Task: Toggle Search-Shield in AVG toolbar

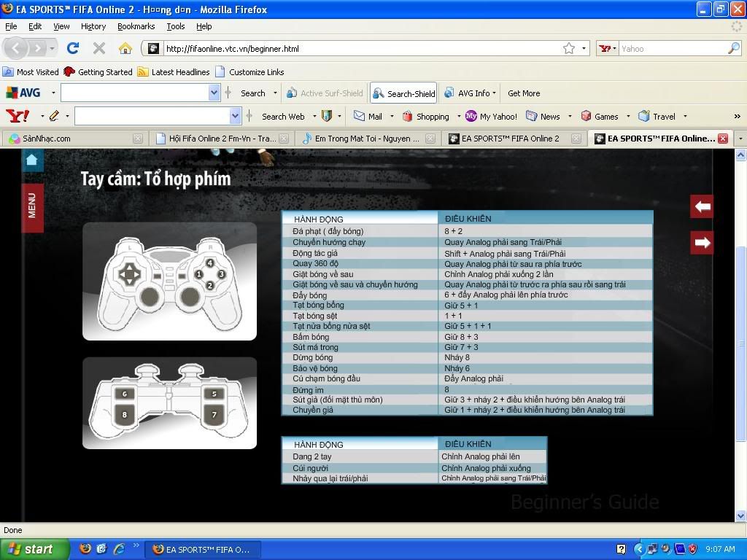Action: 404,93
